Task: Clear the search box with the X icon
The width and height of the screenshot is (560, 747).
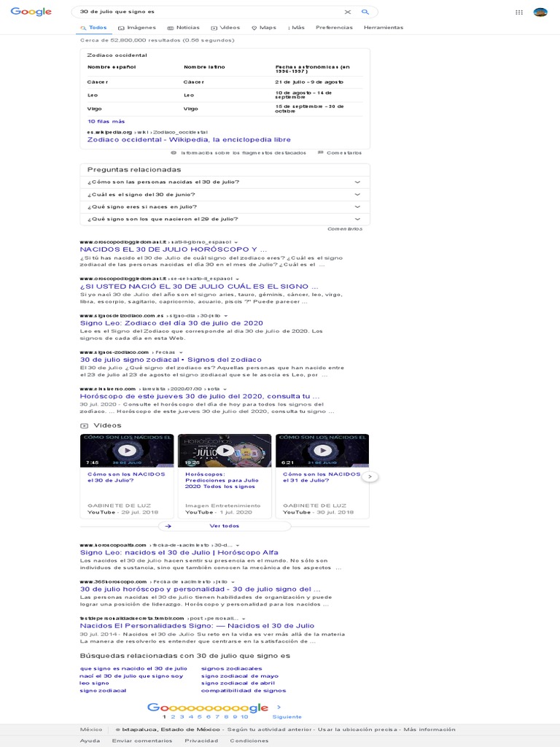Action: [348, 12]
